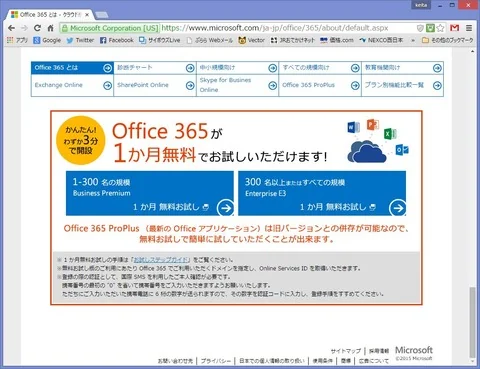Open the Facebook bookmark
The width and height of the screenshot is (480, 369).
point(117,40)
